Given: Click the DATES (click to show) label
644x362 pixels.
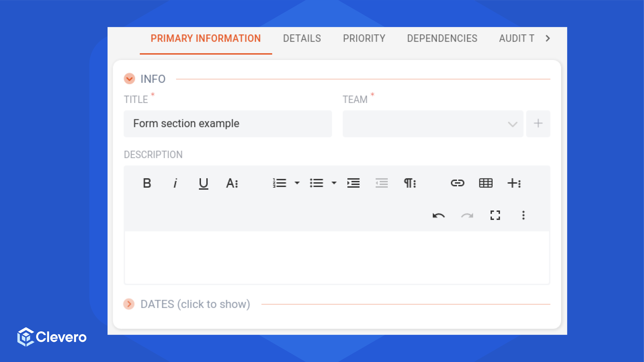Looking at the screenshot, I should pos(195,304).
